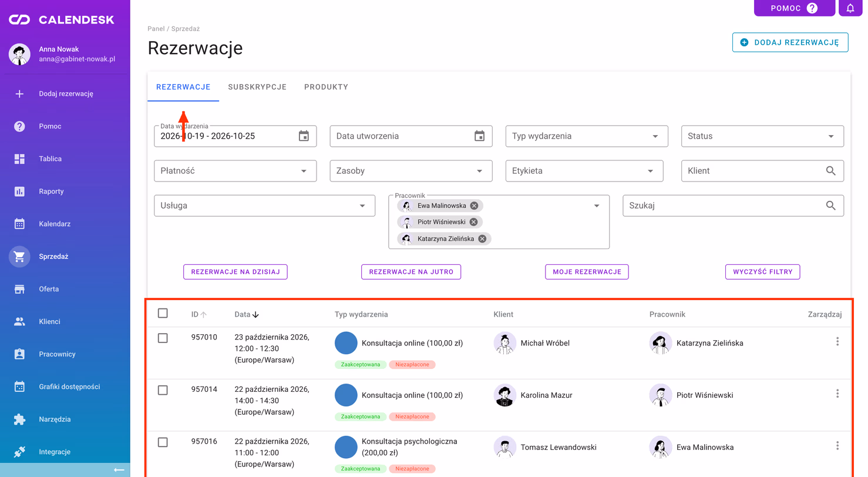Check the box for reservation 957014
This screenshot has height=477, width=868.
coord(163,390)
